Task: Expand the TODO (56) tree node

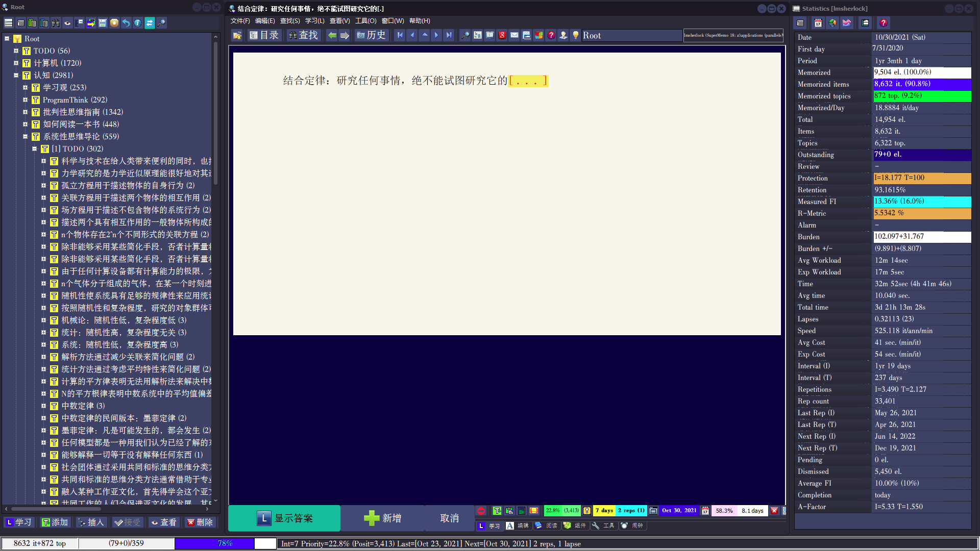Action: 16,51
